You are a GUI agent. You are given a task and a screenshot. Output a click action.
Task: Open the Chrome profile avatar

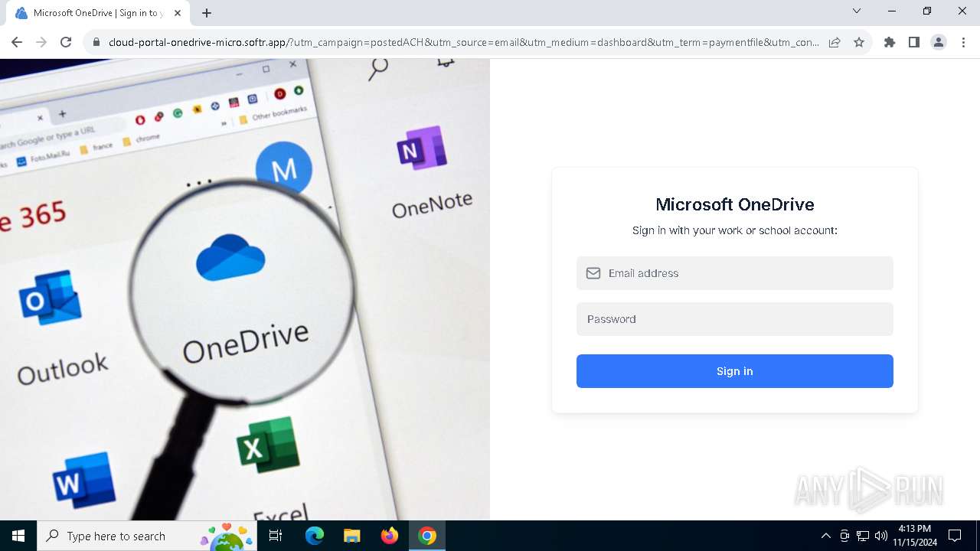(939, 43)
